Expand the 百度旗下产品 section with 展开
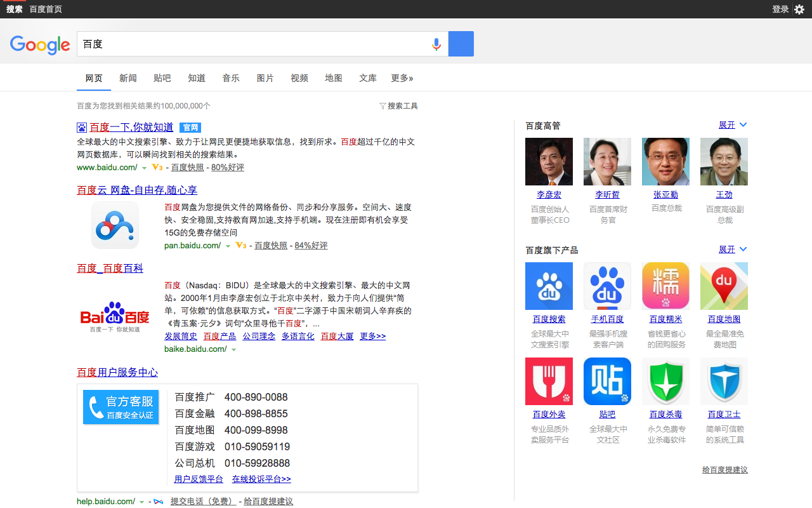Screen dimensions: 812x508 (733, 250)
